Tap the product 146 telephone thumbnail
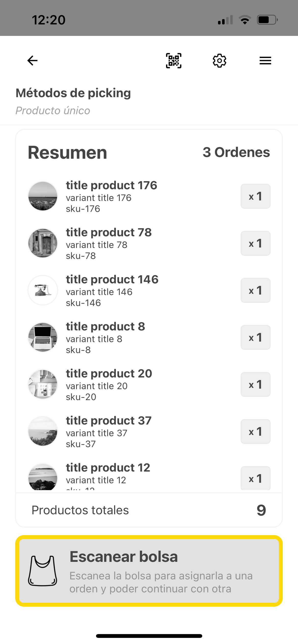 [43, 290]
